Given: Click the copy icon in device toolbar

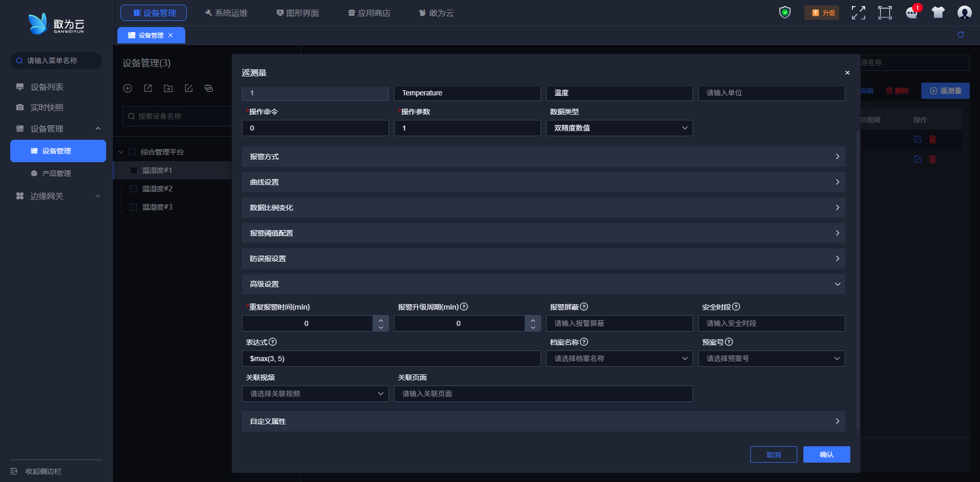Looking at the screenshot, I should coord(209,88).
